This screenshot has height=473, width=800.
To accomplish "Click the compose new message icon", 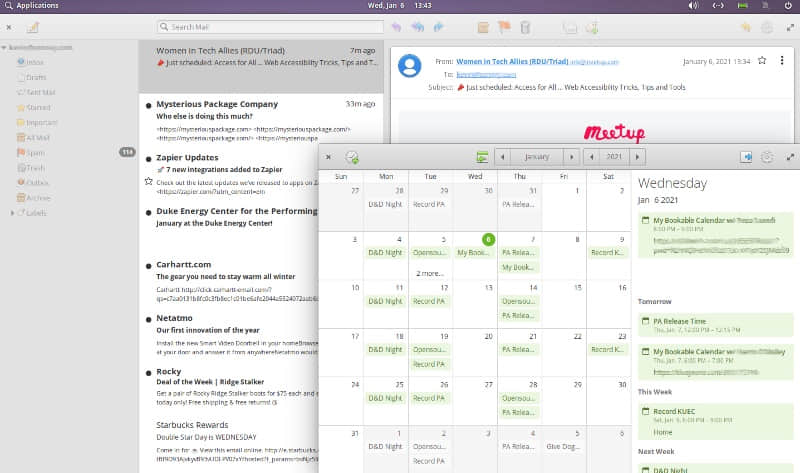I will (x=33, y=27).
